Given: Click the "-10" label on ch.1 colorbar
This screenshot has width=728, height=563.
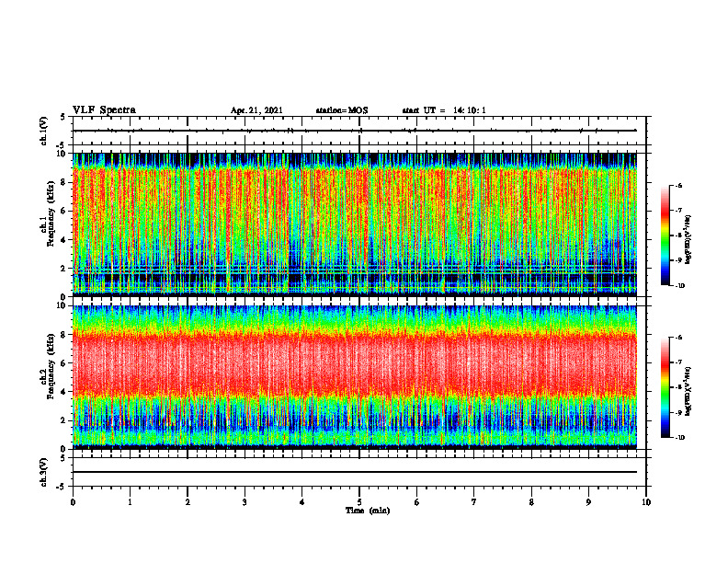Looking at the screenshot, I should coord(679,286).
